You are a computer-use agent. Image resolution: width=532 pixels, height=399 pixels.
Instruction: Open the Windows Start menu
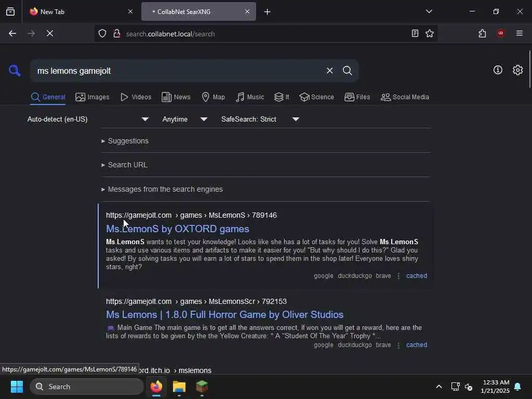(17, 387)
